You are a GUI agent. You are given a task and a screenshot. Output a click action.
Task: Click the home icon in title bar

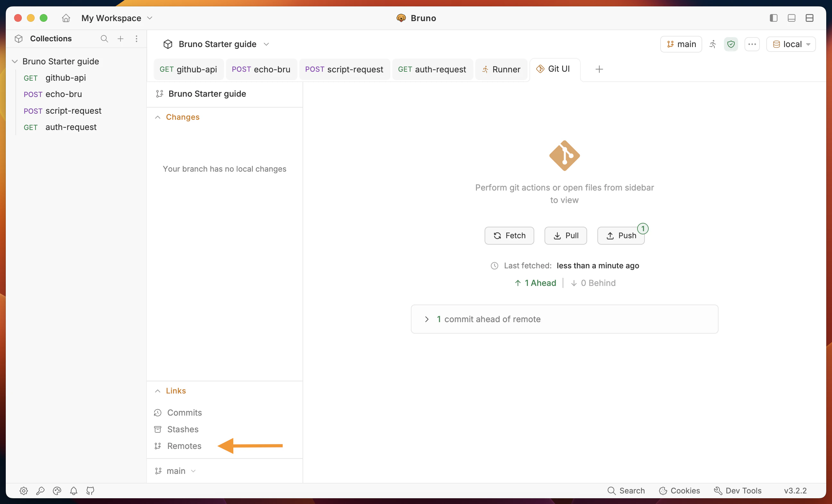pyautogui.click(x=66, y=18)
